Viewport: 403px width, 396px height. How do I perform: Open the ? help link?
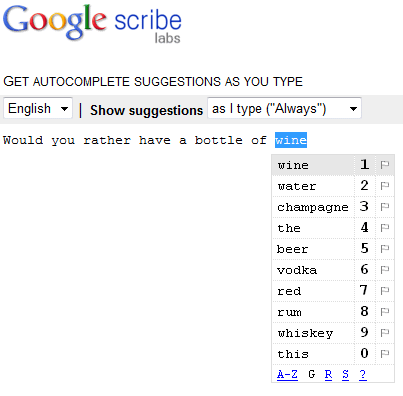[x=363, y=374]
